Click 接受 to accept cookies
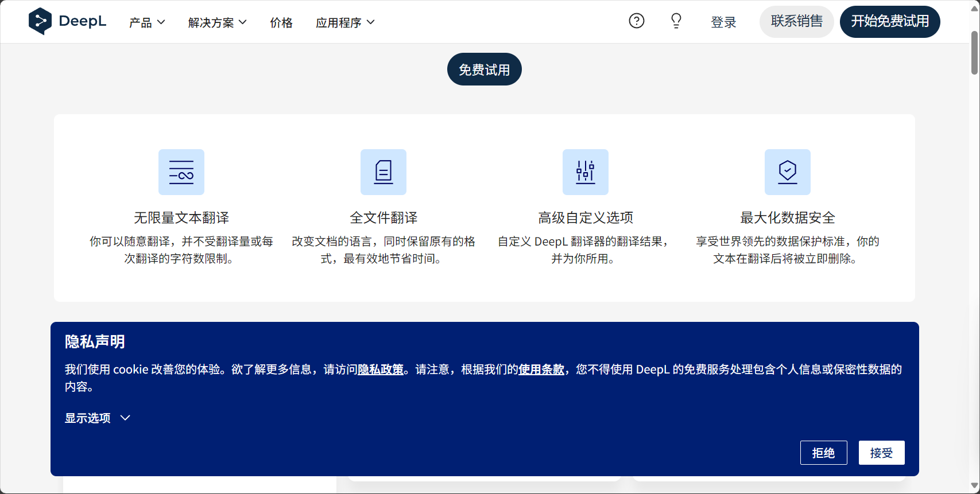 (x=882, y=453)
